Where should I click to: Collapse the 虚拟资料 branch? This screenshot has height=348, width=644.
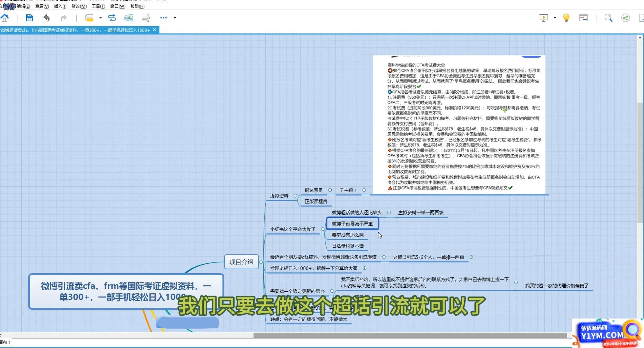pyautogui.click(x=296, y=196)
